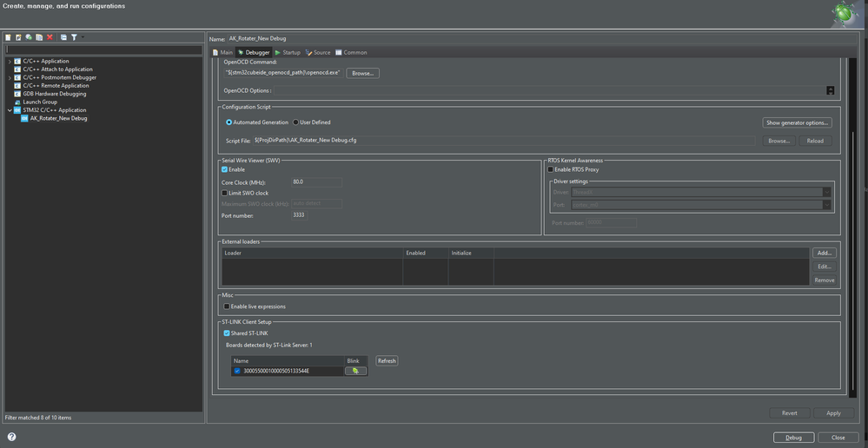Enable RTOS Proxy checkbox

550,170
